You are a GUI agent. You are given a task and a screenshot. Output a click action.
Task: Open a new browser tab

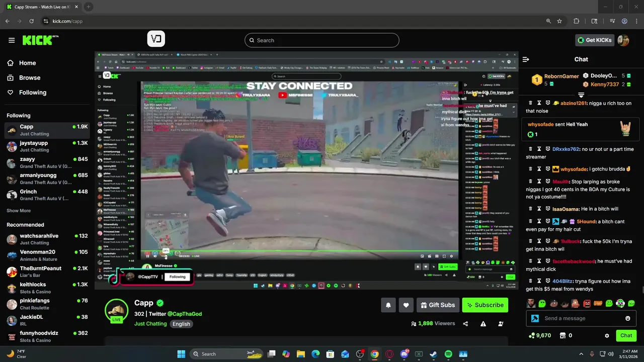pyautogui.click(x=89, y=7)
